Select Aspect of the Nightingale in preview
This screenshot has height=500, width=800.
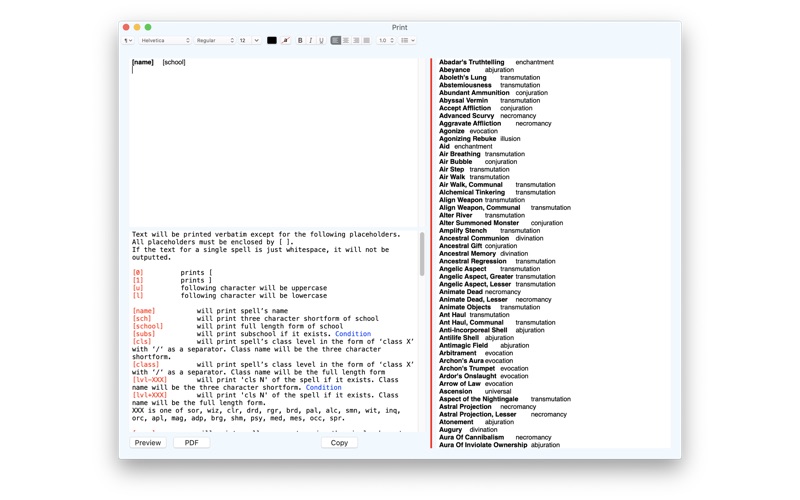pyautogui.click(x=479, y=399)
